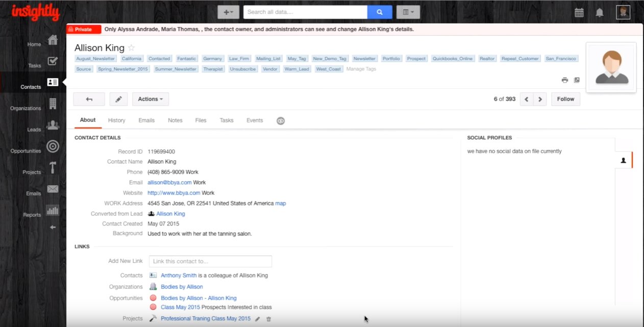Open the Actions dropdown
644x327 pixels.
pyautogui.click(x=150, y=99)
